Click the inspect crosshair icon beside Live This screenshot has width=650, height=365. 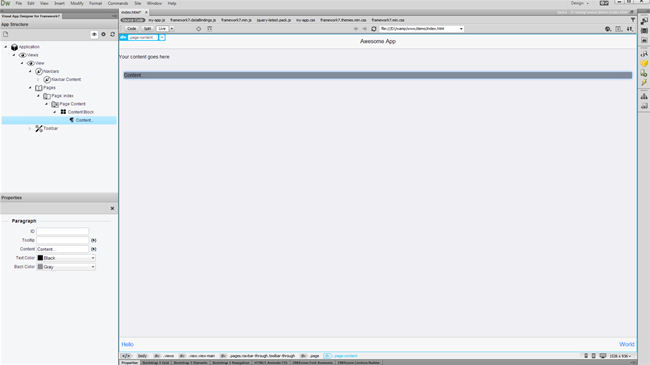coord(199,29)
